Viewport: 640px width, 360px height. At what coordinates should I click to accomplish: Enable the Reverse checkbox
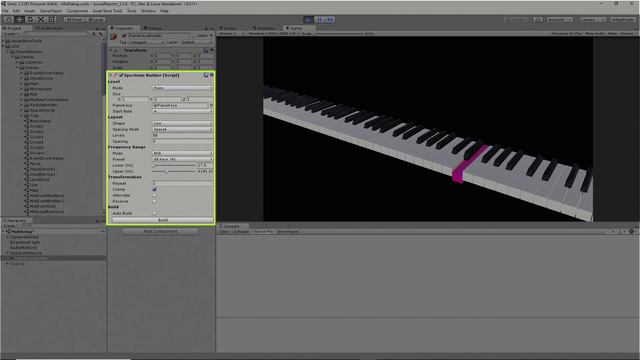154,201
